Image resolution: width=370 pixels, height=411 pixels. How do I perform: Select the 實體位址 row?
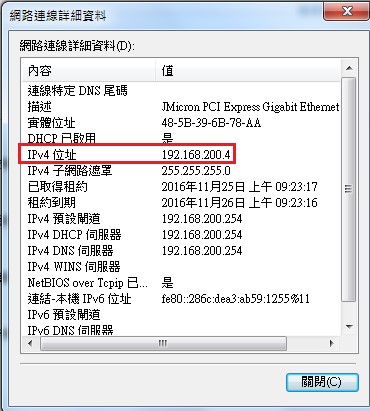pos(181,123)
